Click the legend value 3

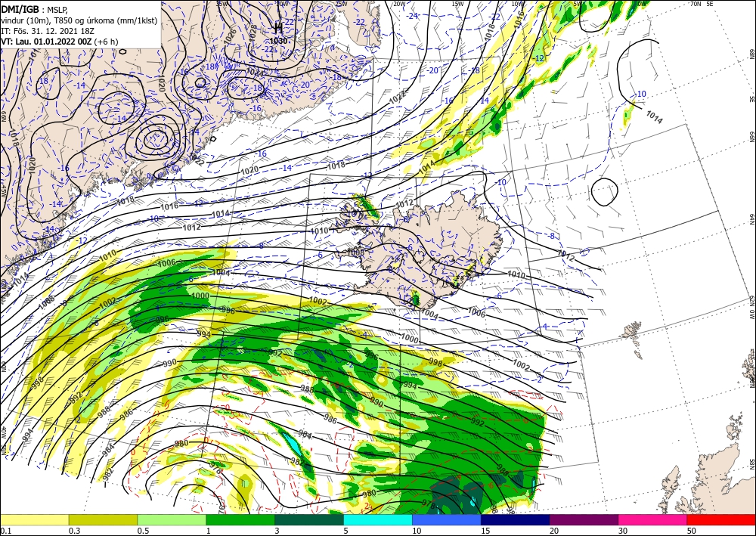277,531
